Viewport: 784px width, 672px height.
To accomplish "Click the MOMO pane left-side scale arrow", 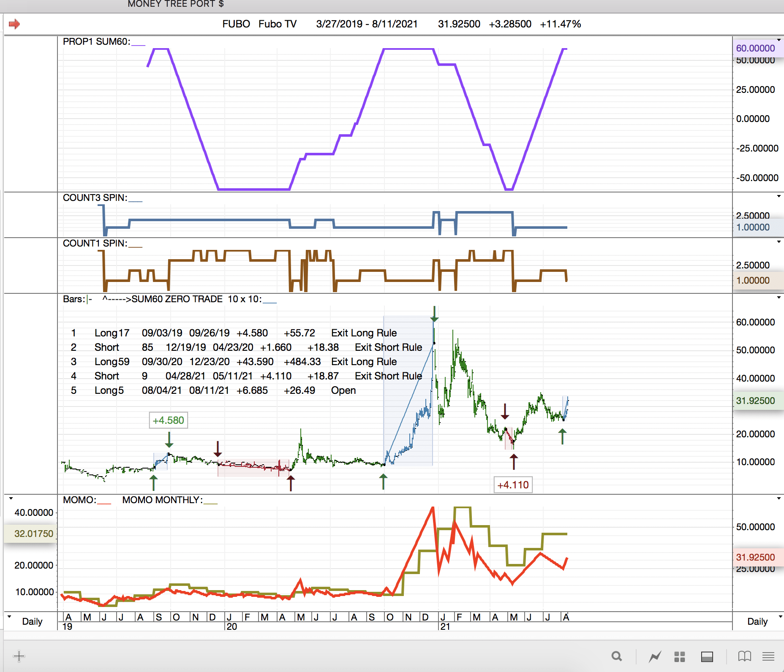I will click(x=11, y=499).
